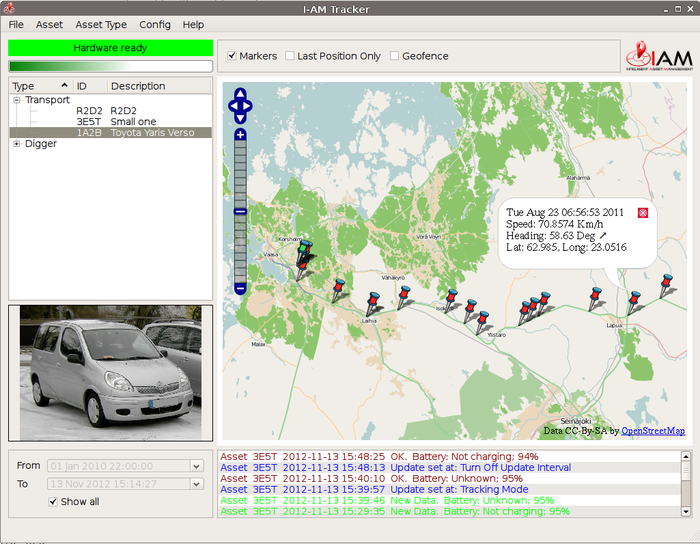Select the 1A2B Toyota Yaris Verso row

110,133
